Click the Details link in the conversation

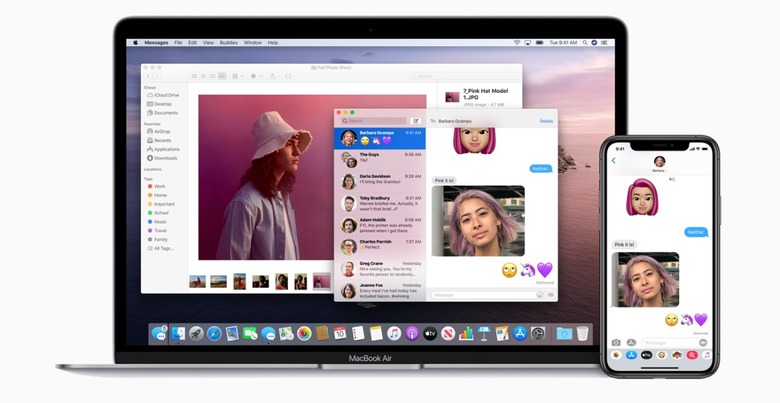point(546,120)
